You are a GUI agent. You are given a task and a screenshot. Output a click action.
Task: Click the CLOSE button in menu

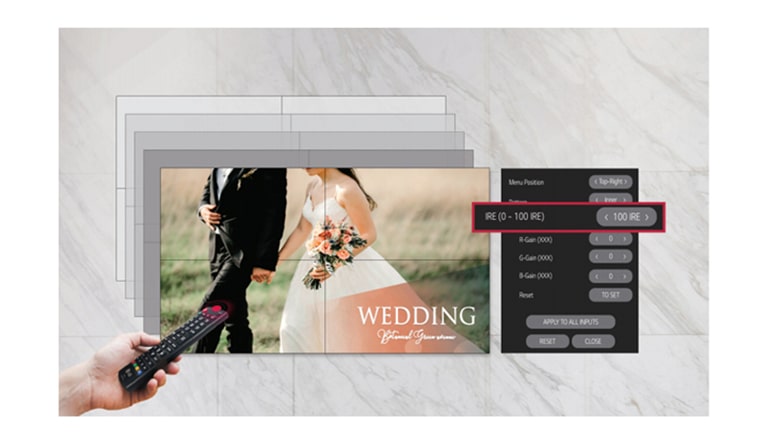[x=593, y=341]
